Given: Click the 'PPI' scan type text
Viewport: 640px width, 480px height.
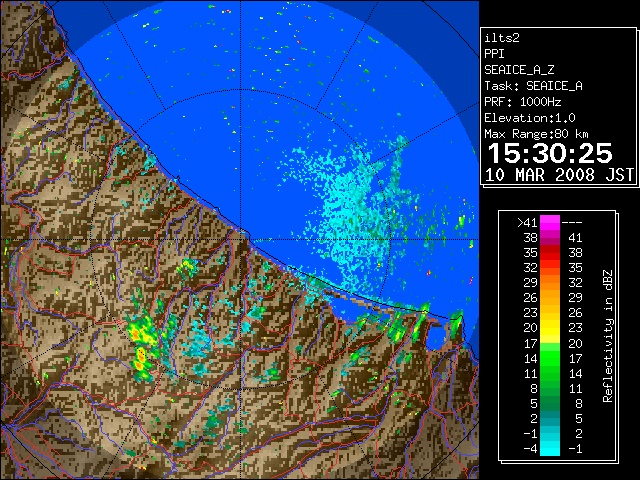Looking at the screenshot, I should pos(494,54).
